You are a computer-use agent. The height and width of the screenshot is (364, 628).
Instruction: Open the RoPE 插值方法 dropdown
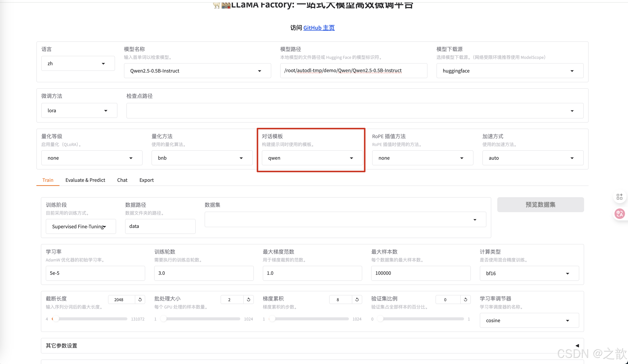click(x=423, y=158)
